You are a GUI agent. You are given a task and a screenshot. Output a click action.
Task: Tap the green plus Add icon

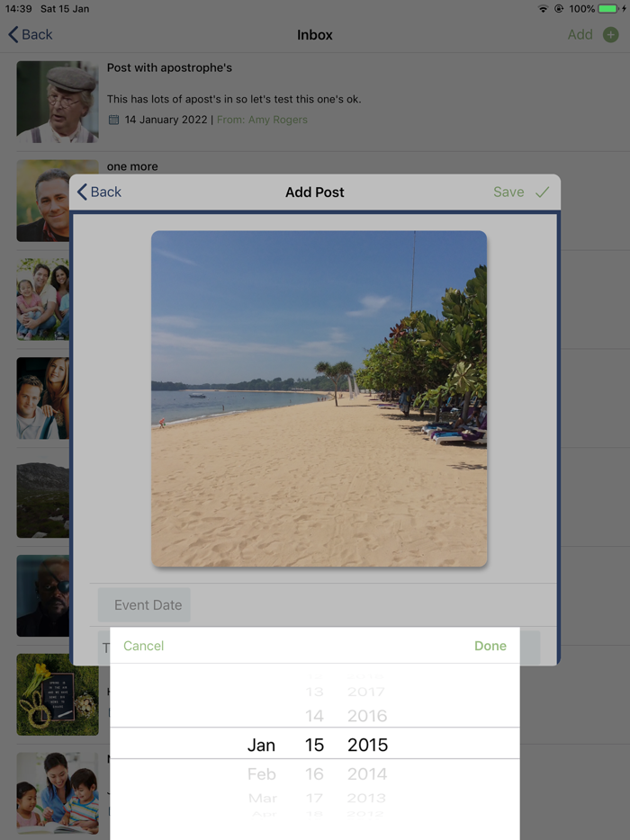[x=611, y=35]
